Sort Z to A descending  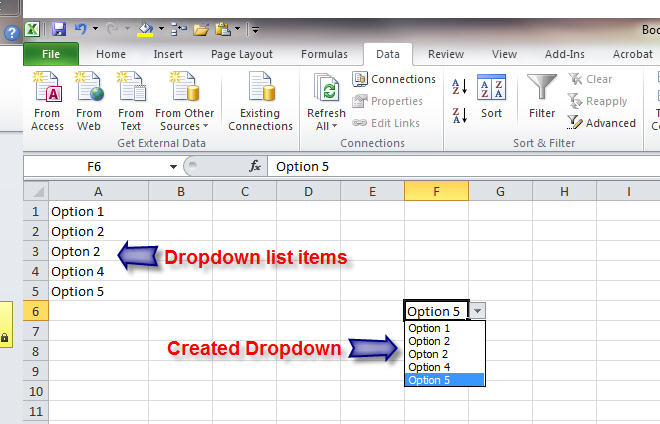459,115
